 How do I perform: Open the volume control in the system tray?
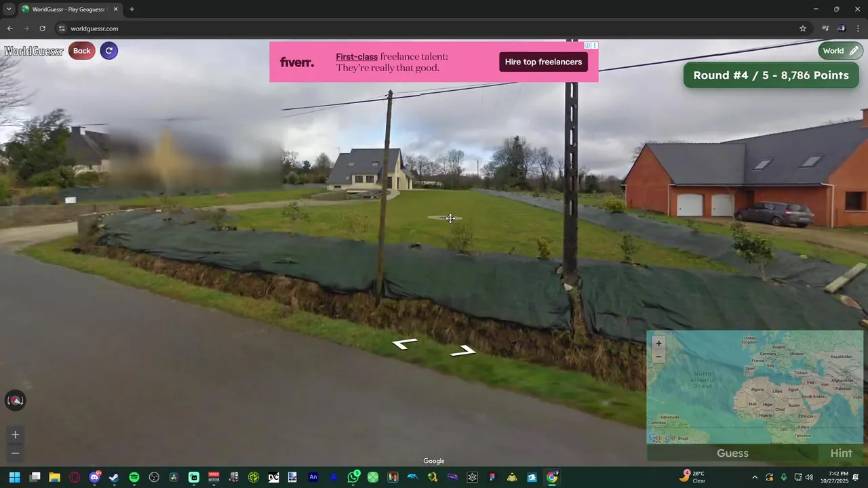(x=809, y=477)
